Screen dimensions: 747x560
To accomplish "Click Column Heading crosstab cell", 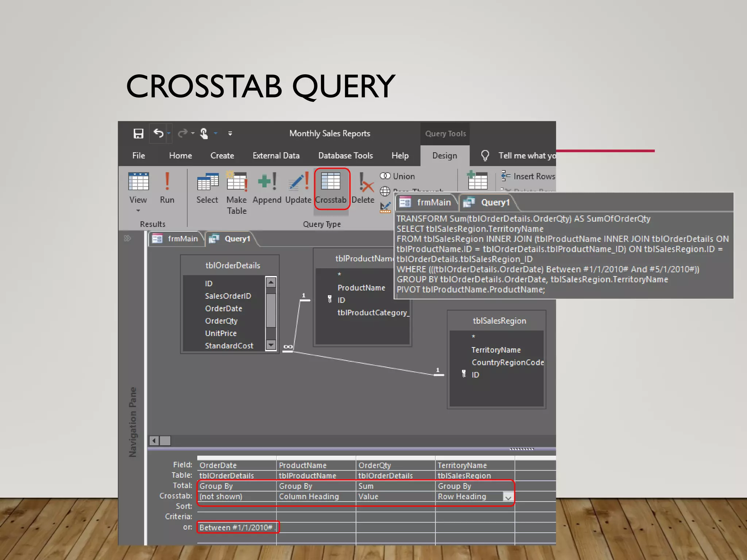I will (x=316, y=497).
